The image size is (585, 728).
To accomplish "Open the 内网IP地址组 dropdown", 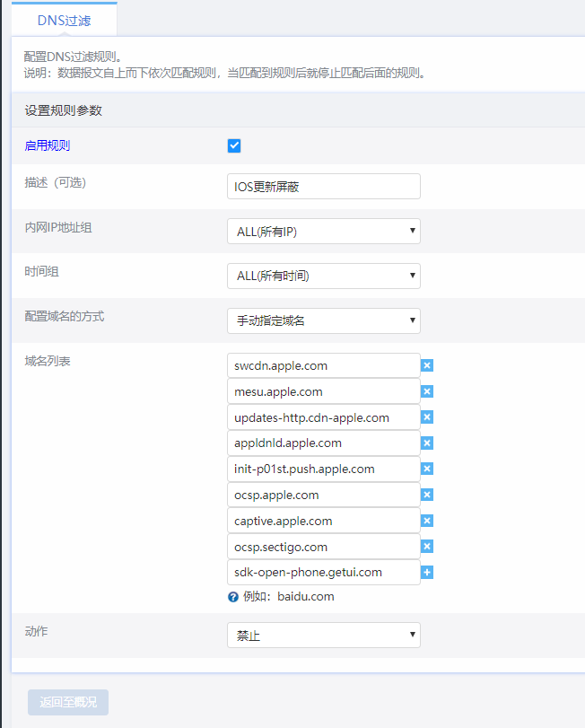I will tap(323, 232).
